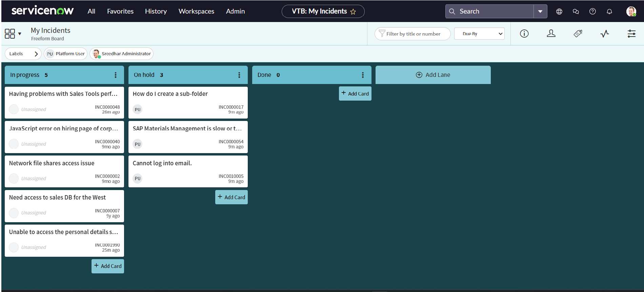Open the Due By sort dropdown

479,34
